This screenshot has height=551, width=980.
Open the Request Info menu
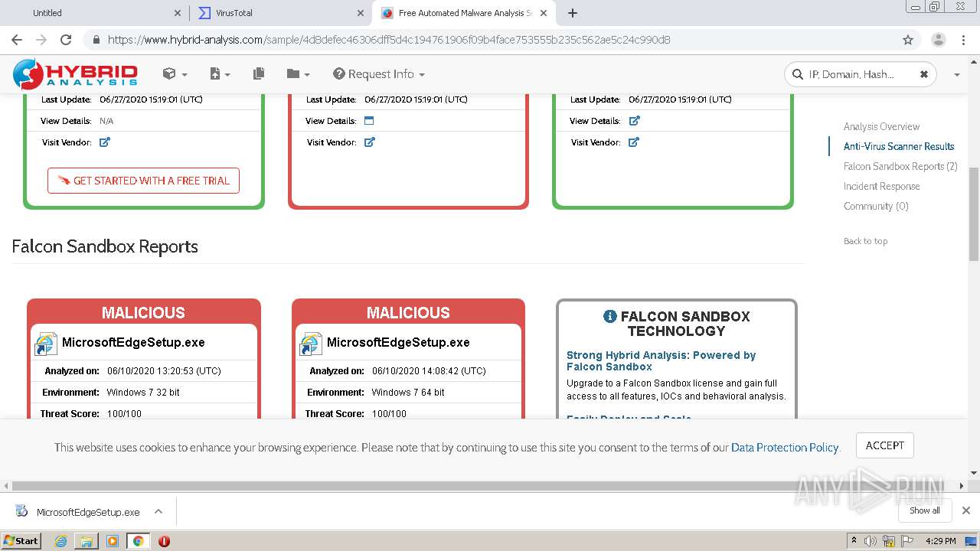pyautogui.click(x=379, y=74)
